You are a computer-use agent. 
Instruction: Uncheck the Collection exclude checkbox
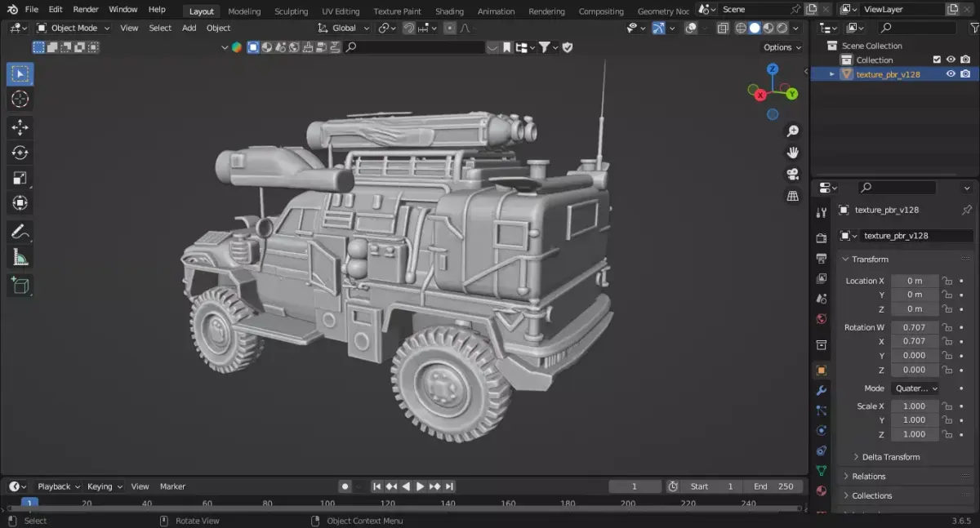click(937, 60)
